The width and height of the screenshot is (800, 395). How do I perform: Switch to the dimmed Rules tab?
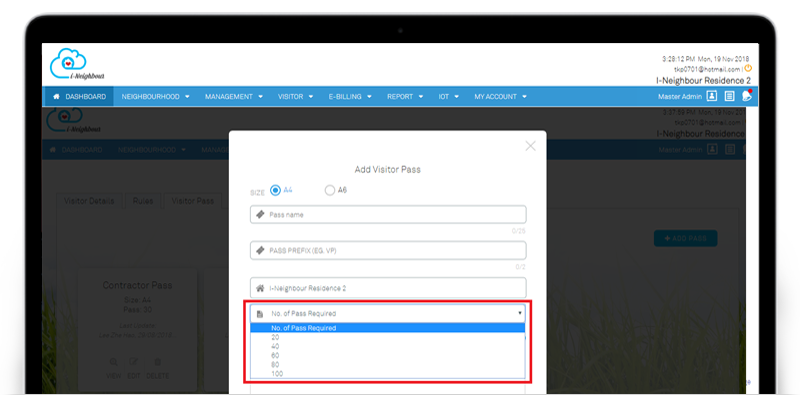tap(143, 201)
